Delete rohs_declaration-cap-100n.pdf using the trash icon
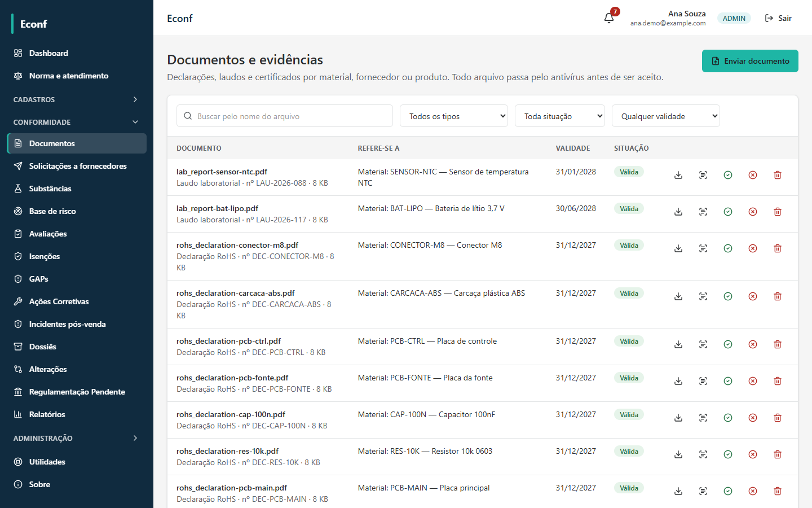Viewport: 812px width, 508px height. (778, 418)
